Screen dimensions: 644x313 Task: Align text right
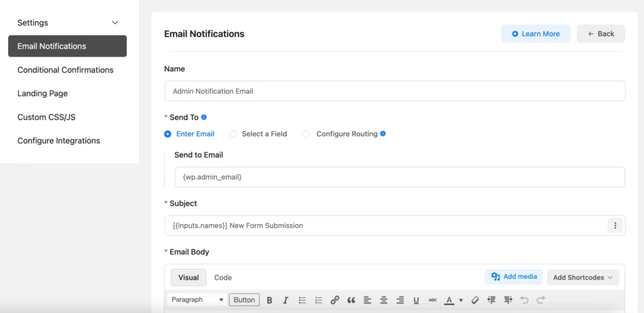pyautogui.click(x=400, y=300)
